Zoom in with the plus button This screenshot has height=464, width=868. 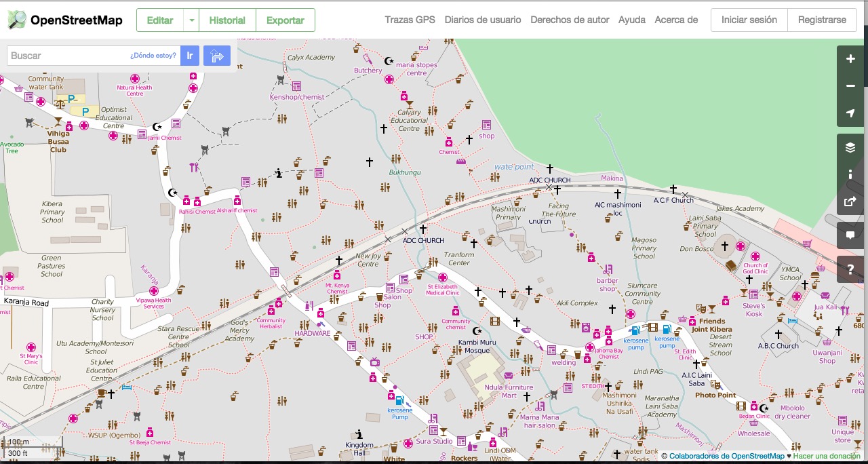click(x=850, y=59)
